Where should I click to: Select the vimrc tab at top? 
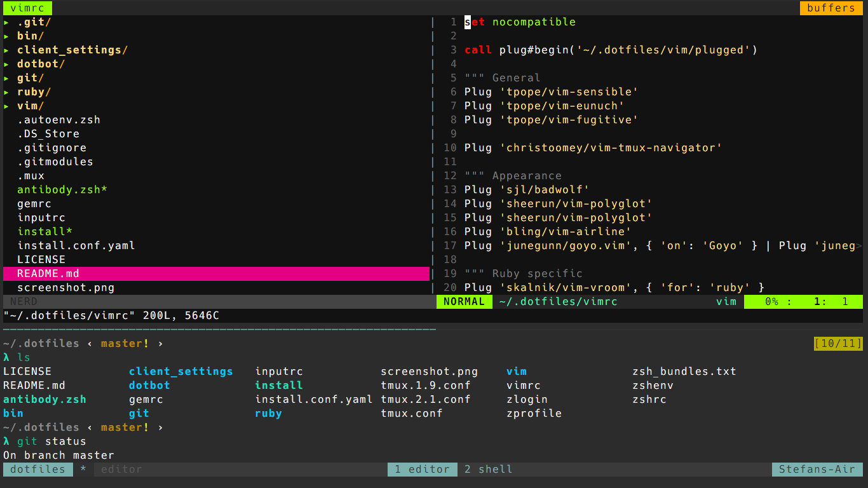tap(27, 8)
